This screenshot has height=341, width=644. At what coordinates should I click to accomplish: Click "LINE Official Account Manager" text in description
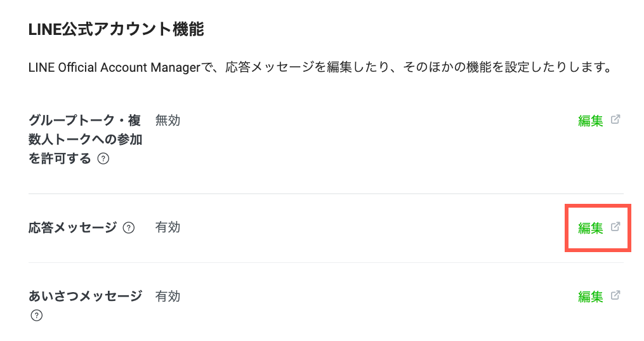[114, 67]
